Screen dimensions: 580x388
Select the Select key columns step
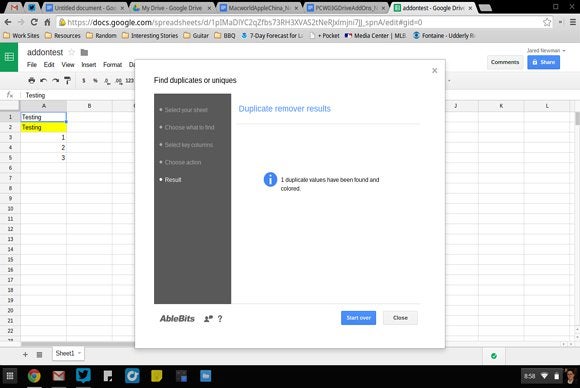point(189,145)
